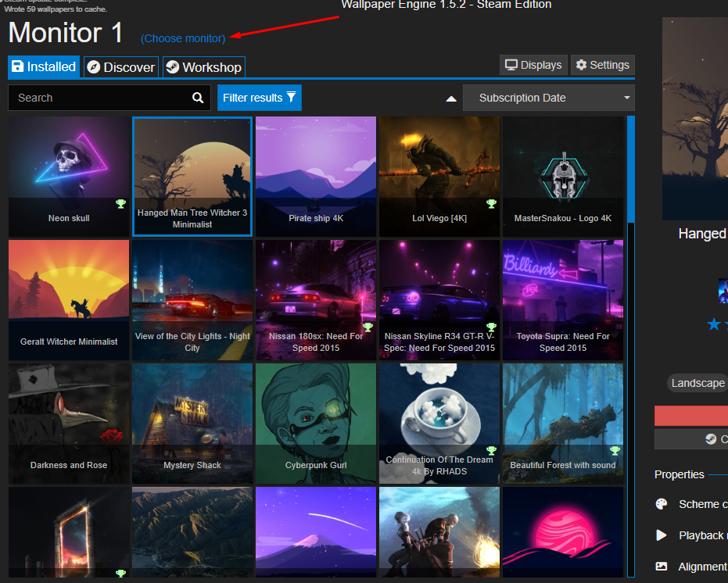Click trophy icon on Neon skull wallpaper
Screen dimensions: 728x583
point(120,203)
